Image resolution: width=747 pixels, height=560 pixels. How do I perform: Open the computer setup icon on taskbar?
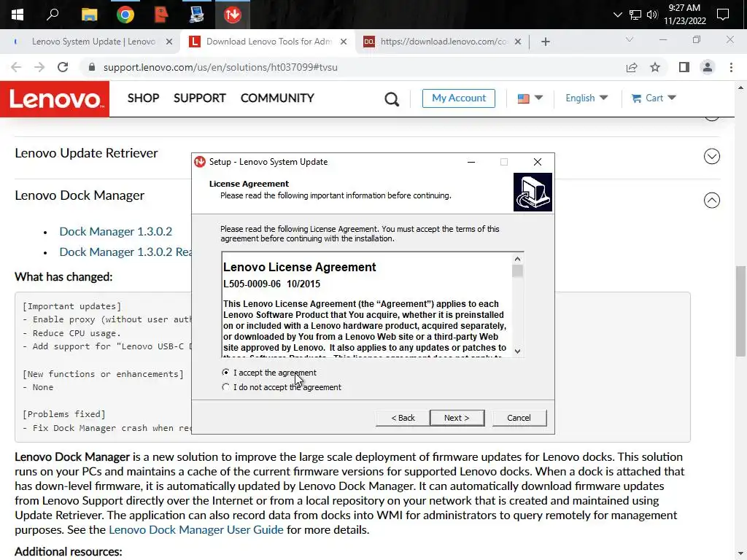(196, 15)
